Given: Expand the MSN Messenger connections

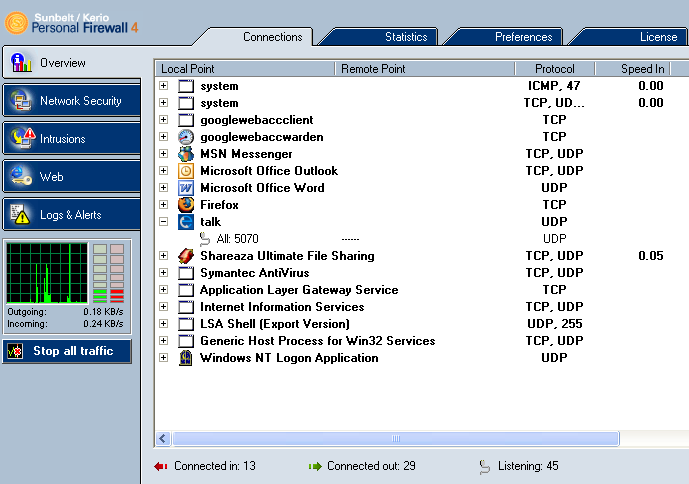Looking at the screenshot, I should [x=163, y=153].
